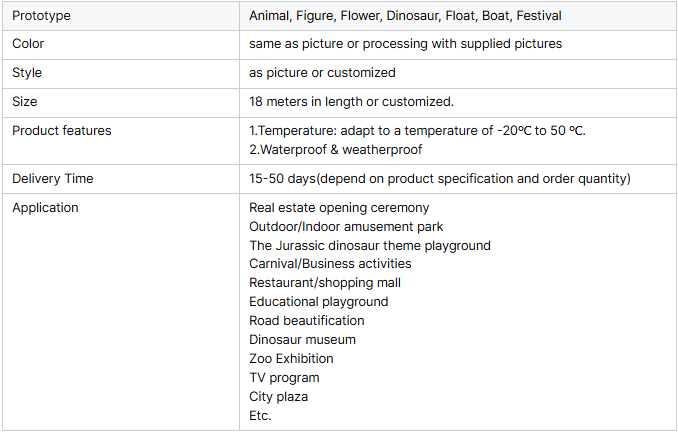
Task: Click the 15-50 days delivery text
Action: pyautogui.click(x=440, y=179)
